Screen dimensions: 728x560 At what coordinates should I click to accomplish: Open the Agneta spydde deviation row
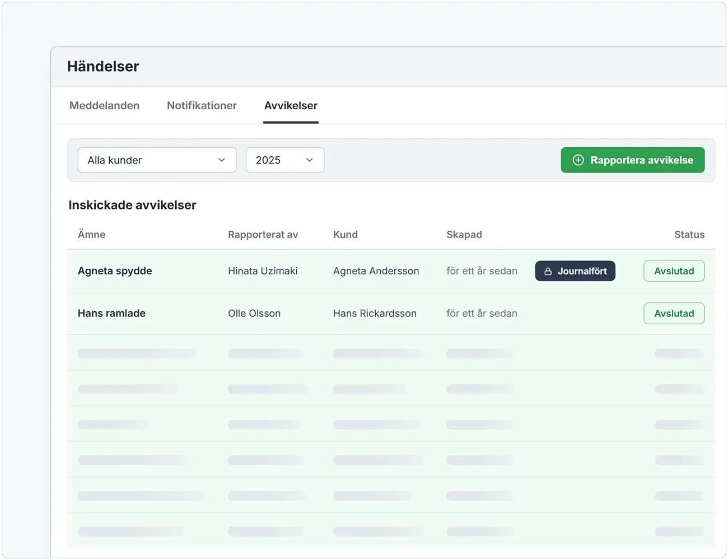391,271
